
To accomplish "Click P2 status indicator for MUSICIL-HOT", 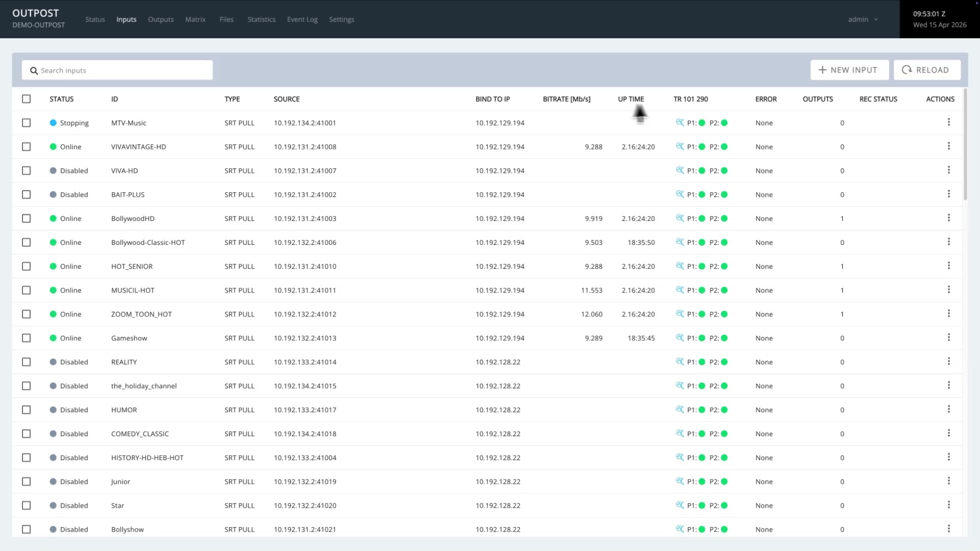I will 724,290.
